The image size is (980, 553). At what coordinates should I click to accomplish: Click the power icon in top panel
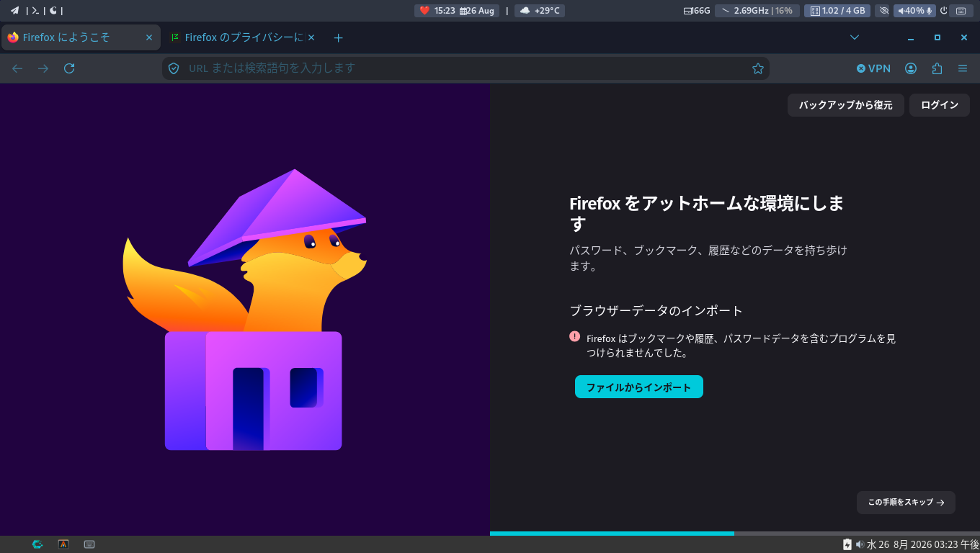point(943,11)
